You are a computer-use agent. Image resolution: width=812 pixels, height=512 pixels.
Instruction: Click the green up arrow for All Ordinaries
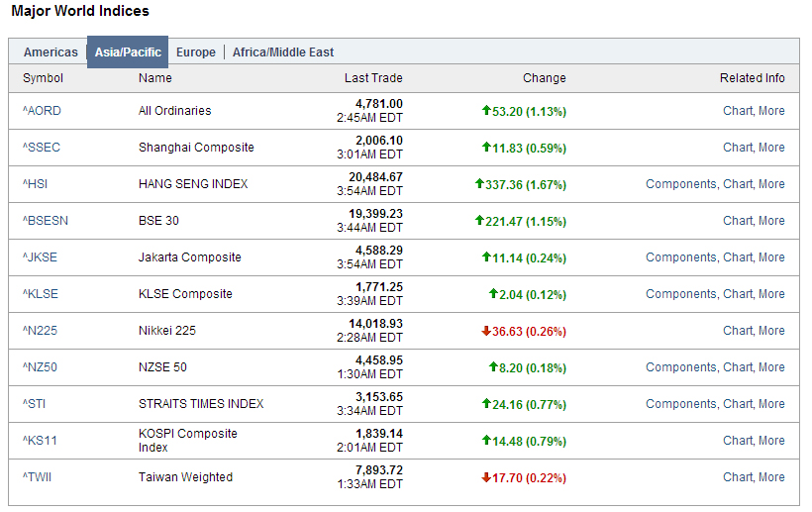[486, 111]
